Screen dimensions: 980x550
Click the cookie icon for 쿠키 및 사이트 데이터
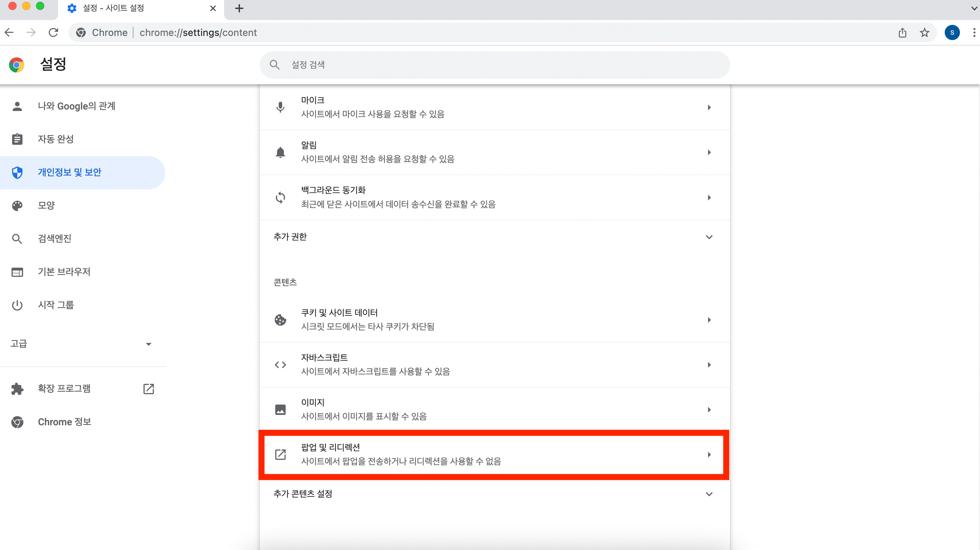pyautogui.click(x=280, y=320)
